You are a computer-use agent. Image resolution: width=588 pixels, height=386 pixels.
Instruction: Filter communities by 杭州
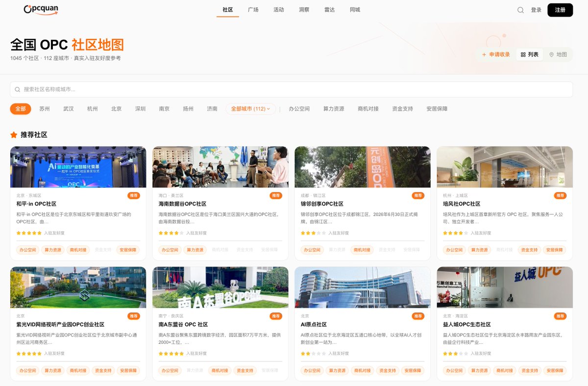click(93, 109)
